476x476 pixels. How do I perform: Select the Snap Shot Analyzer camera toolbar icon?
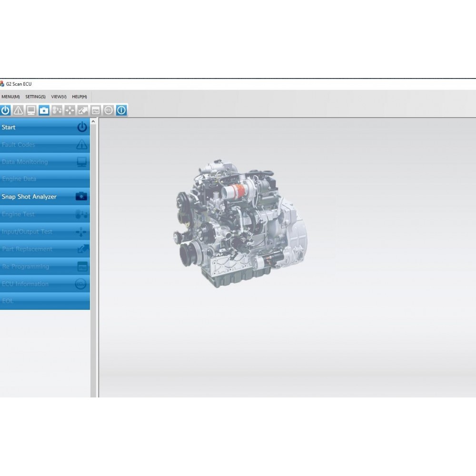[x=44, y=110]
